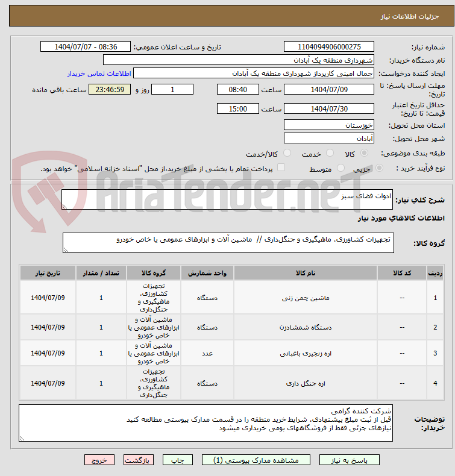
Task: Click the product group cell of دستگاه شمشادزن row
Action: point(154,327)
